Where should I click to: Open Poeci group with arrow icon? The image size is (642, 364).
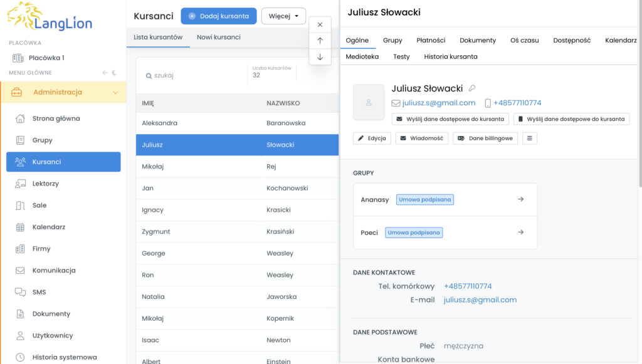(x=521, y=232)
